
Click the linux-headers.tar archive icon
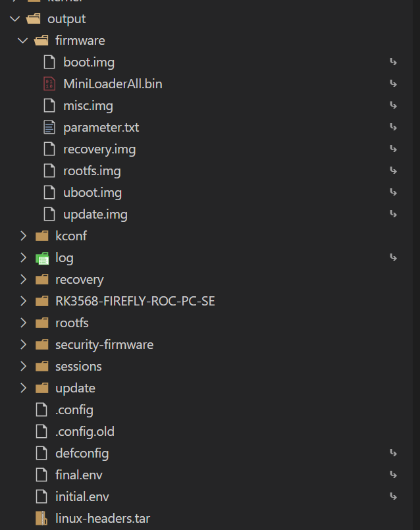pos(41,518)
